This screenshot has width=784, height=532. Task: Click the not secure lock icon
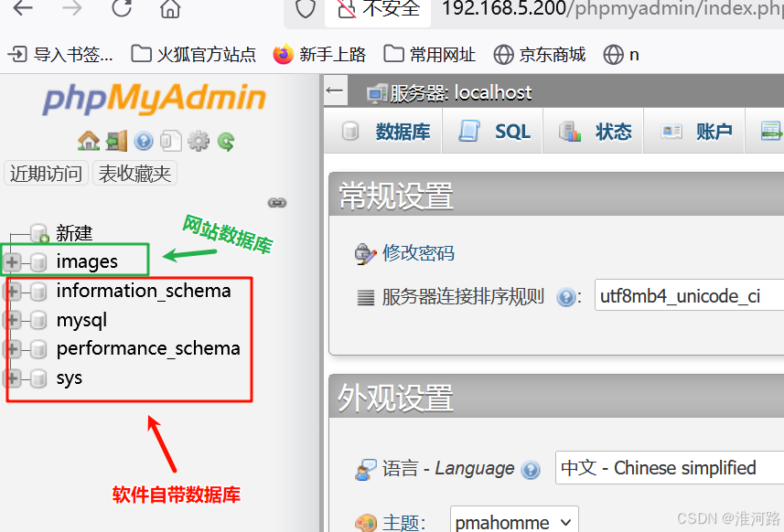pyautogui.click(x=347, y=8)
